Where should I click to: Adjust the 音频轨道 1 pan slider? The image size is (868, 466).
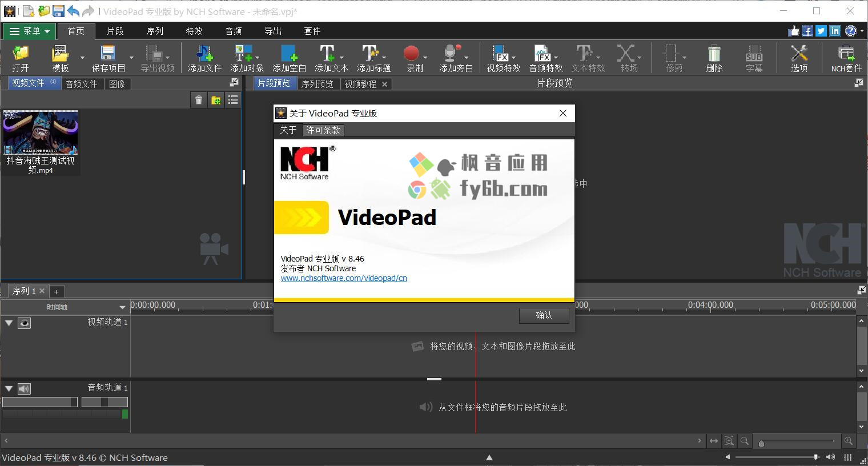point(105,402)
